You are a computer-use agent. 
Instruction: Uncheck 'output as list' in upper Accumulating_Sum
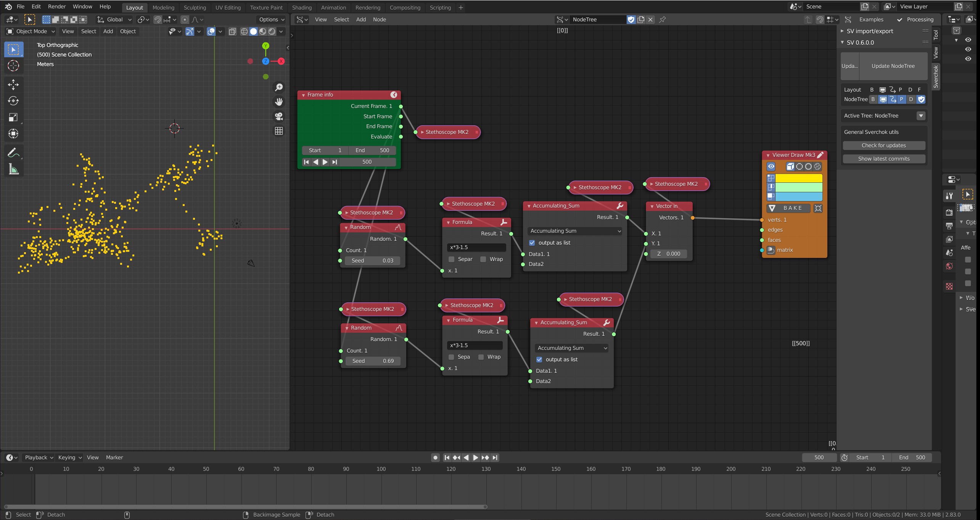[532, 243]
